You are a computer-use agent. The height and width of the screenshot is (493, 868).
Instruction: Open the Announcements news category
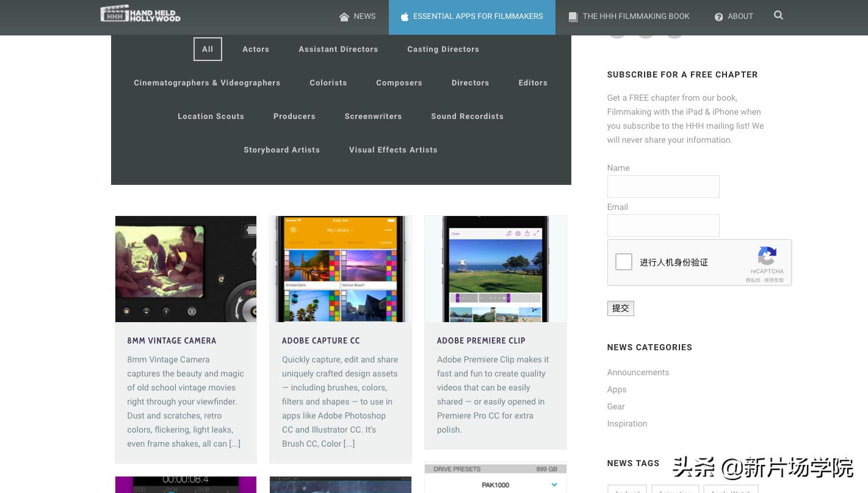pos(638,373)
